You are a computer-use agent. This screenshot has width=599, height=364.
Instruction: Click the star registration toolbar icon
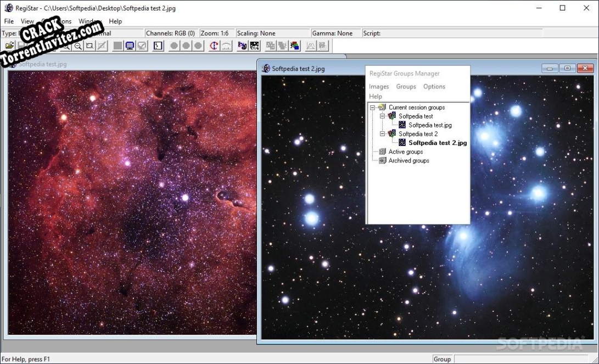242,46
